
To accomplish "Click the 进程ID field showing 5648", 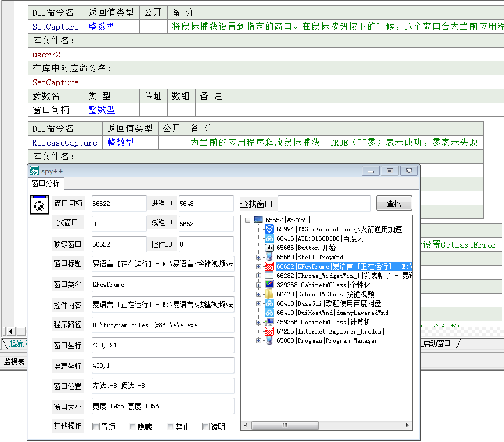I will pos(206,204).
